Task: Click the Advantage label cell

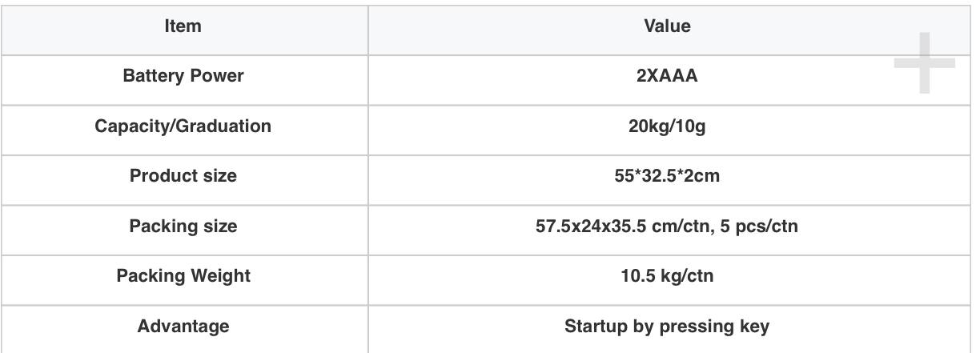Action: 183,327
